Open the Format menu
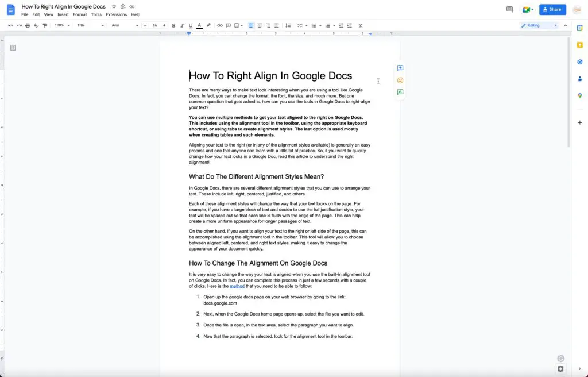Viewport: 588px width, 377px height. [x=80, y=14]
